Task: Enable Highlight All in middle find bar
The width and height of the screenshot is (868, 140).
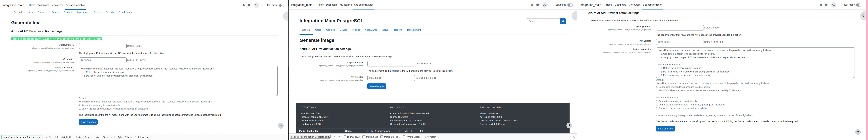Action: pyautogui.click(x=345, y=137)
